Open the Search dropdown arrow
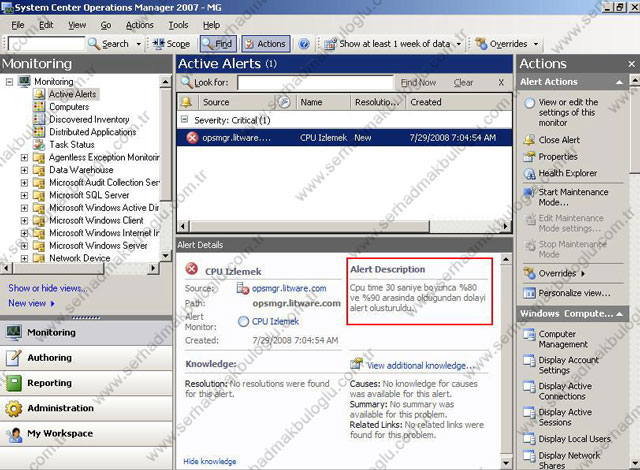The width and height of the screenshot is (640, 470). coord(138,44)
